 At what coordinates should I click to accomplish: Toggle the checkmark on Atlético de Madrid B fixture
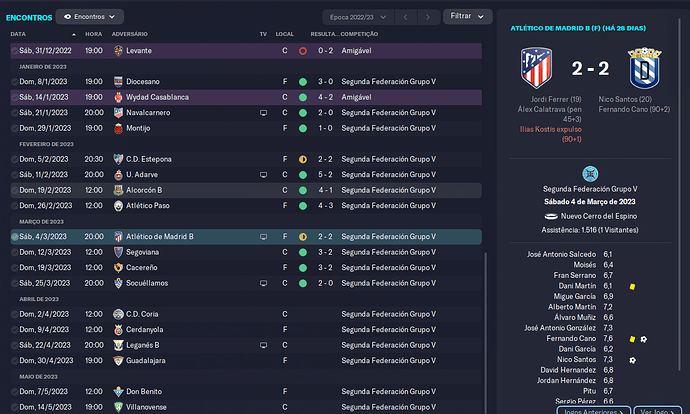pyautogui.click(x=15, y=237)
